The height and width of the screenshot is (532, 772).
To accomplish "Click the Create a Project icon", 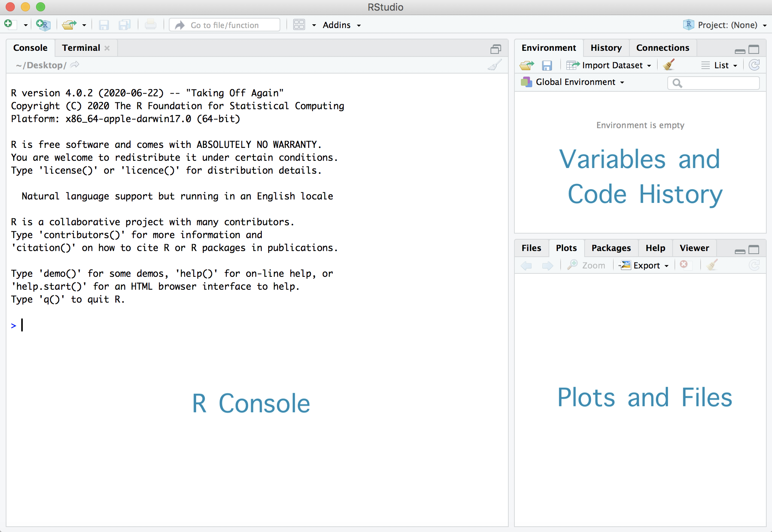I will [x=43, y=25].
